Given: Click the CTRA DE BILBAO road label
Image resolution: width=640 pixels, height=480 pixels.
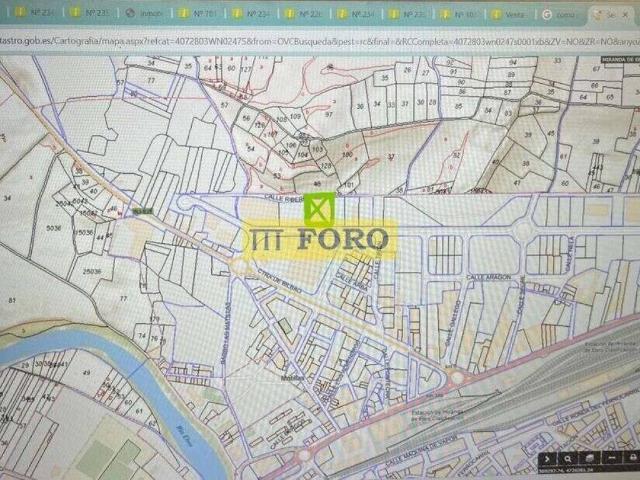Looking at the screenshot, I should coord(279,282).
